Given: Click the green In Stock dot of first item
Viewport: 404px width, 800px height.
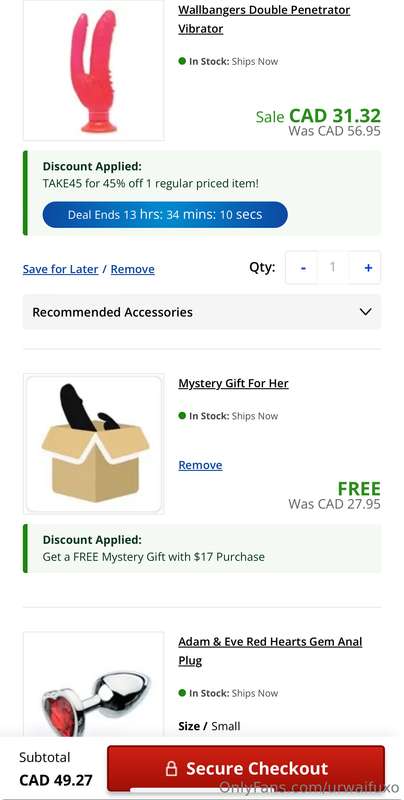Looking at the screenshot, I should pos(182,61).
